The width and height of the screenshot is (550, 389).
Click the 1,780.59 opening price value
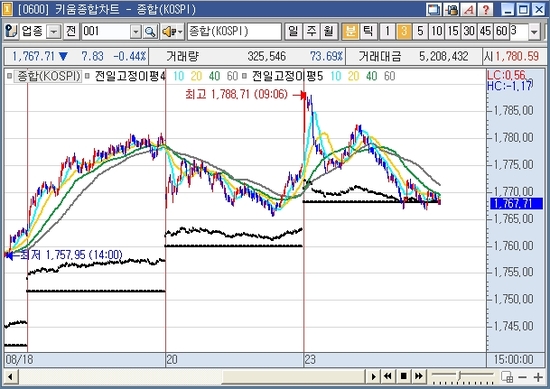pyautogui.click(x=517, y=56)
